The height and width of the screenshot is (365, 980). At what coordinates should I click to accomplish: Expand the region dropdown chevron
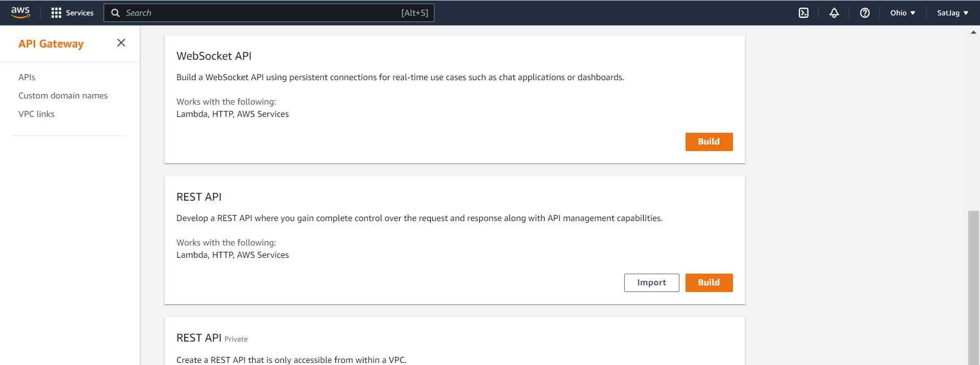913,13
